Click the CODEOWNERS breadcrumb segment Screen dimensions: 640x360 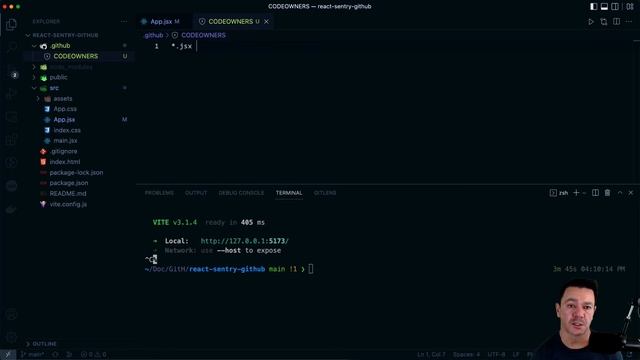pyautogui.click(x=203, y=35)
